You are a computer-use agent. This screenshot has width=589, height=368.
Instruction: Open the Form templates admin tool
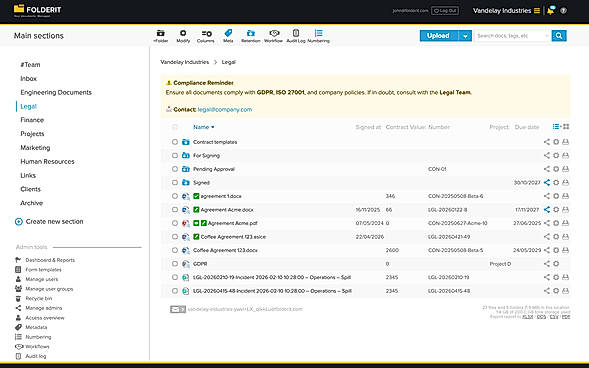coord(43,270)
